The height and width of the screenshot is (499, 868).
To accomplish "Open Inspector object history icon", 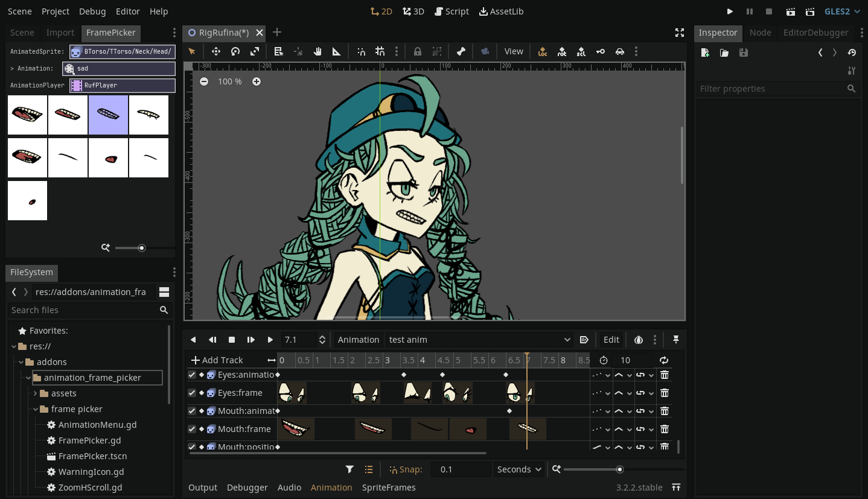I will point(852,52).
